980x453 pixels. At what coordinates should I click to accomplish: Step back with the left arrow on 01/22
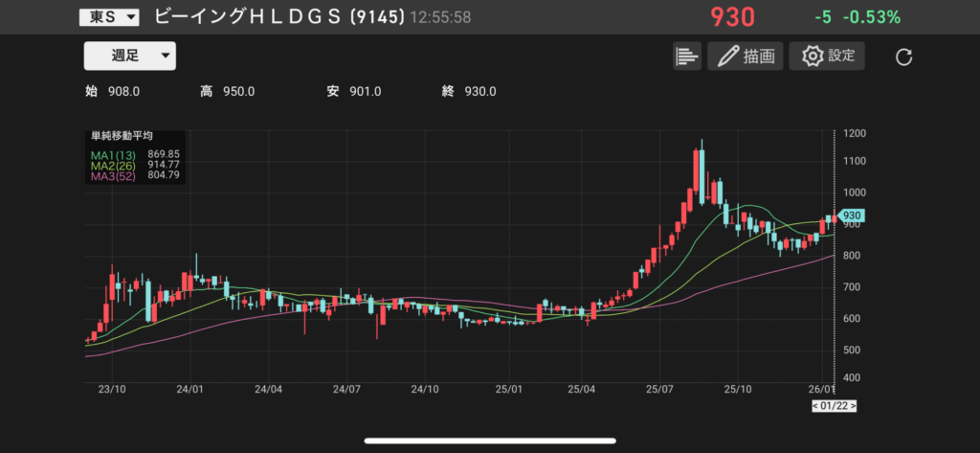(x=815, y=406)
